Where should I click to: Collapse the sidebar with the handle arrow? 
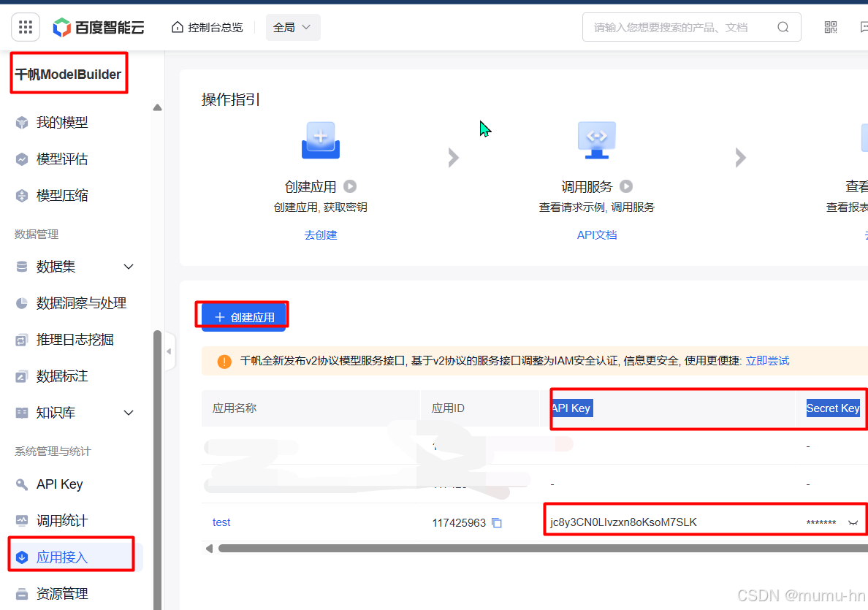169,351
